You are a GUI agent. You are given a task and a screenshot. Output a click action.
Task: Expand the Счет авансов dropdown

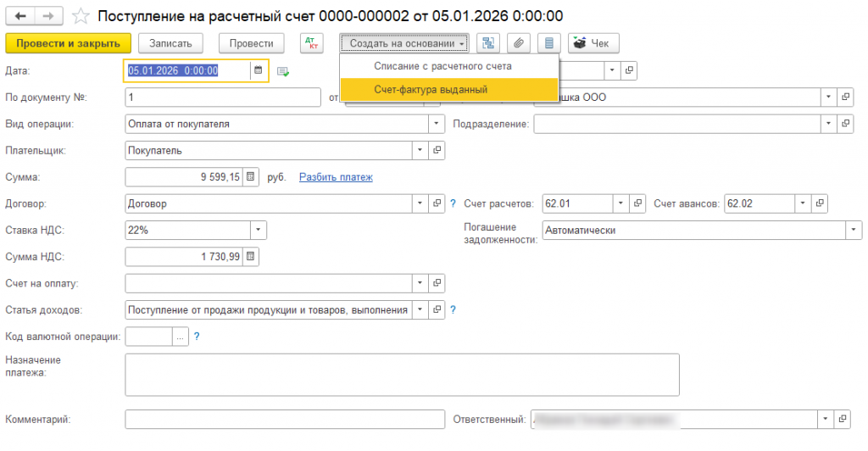coord(803,203)
